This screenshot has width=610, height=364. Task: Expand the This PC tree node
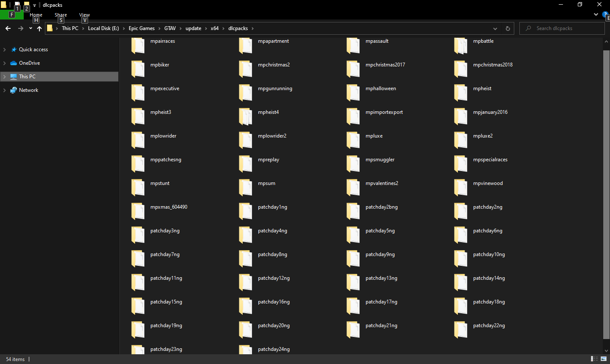pos(5,77)
